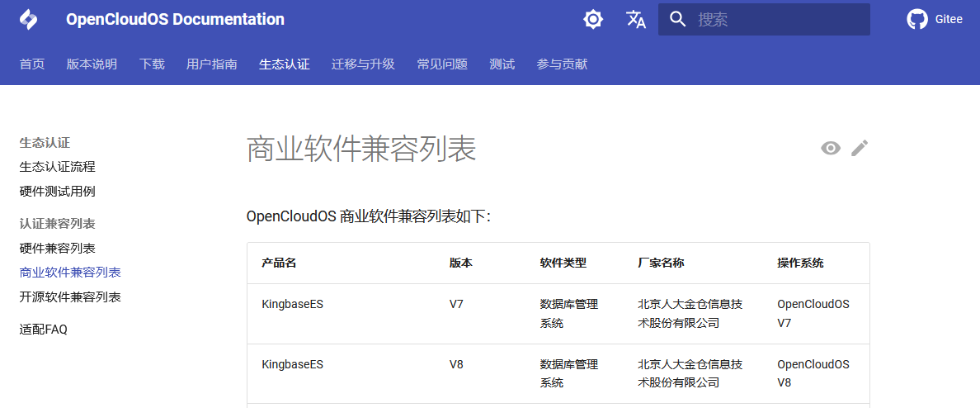This screenshot has height=408, width=980.
Task: Open 生态认证流程 in the sidebar
Action: pos(58,167)
